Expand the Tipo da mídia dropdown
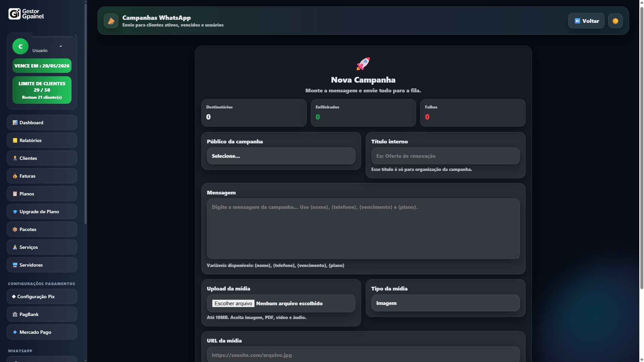 pos(445,303)
